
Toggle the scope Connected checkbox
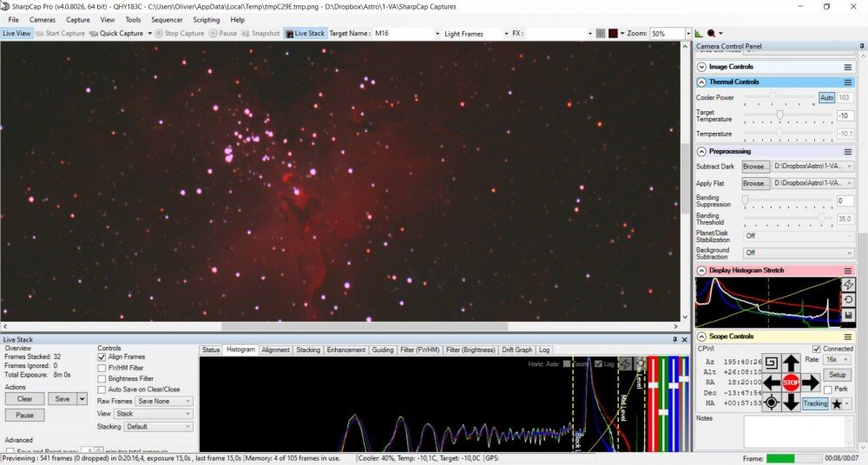tap(816, 349)
